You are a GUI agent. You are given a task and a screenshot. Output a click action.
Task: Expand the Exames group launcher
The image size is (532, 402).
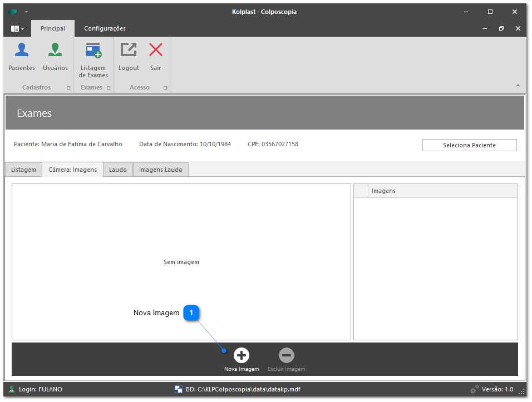pyautogui.click(x=109, y=88)
